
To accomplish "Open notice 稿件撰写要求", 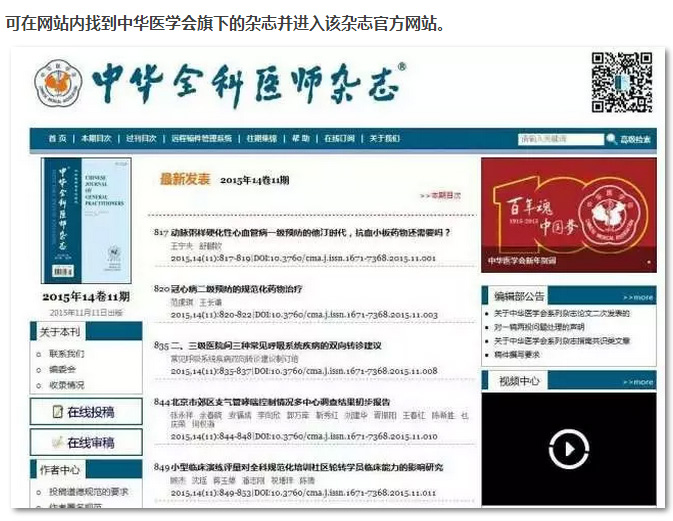I will 516,354.
